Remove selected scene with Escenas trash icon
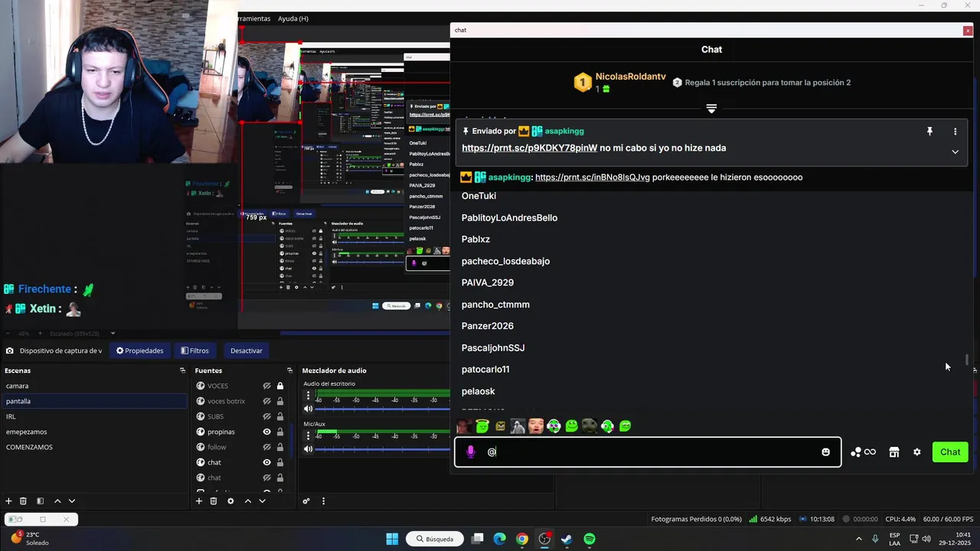Image resolution: width=980 pixels, height=551 pixels. click(x=23, y=500)
